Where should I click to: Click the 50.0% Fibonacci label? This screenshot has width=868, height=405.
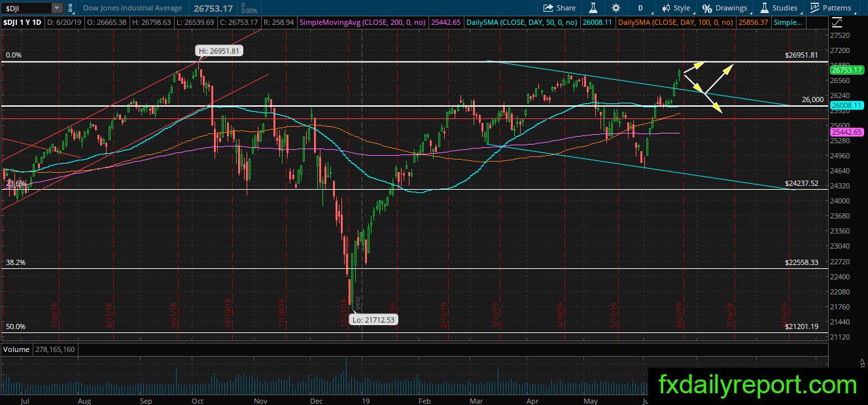click(15, 326)
